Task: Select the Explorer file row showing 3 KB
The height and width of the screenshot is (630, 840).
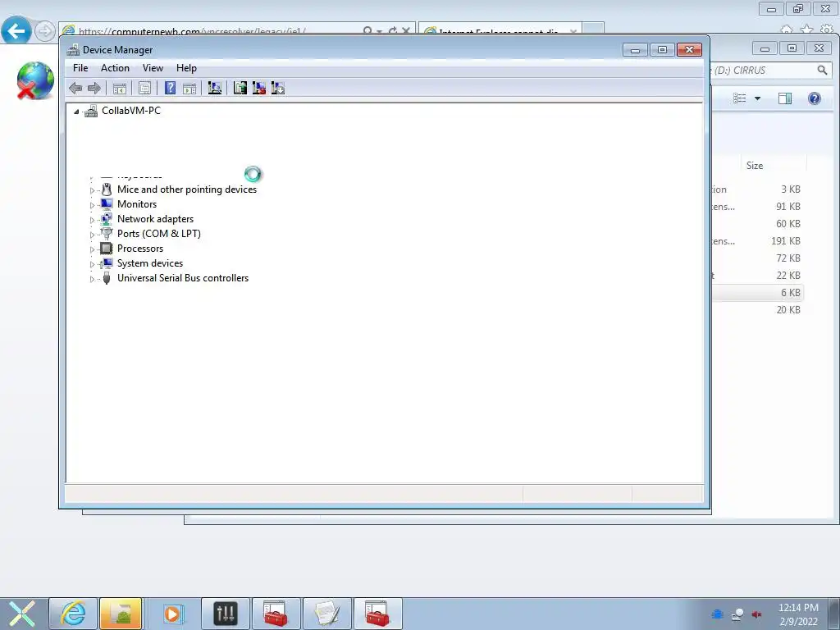Action: (x=757, y=189)
